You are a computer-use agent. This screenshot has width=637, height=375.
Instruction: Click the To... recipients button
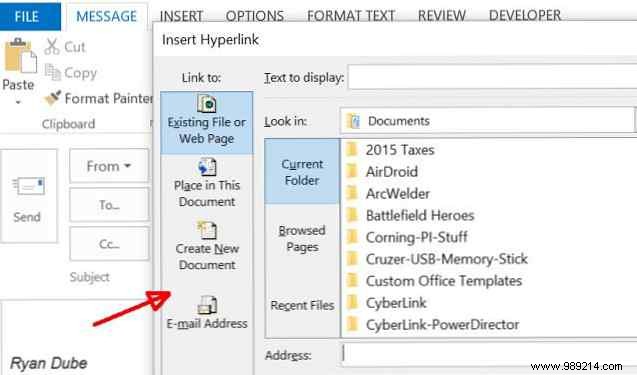click(109, 205)
